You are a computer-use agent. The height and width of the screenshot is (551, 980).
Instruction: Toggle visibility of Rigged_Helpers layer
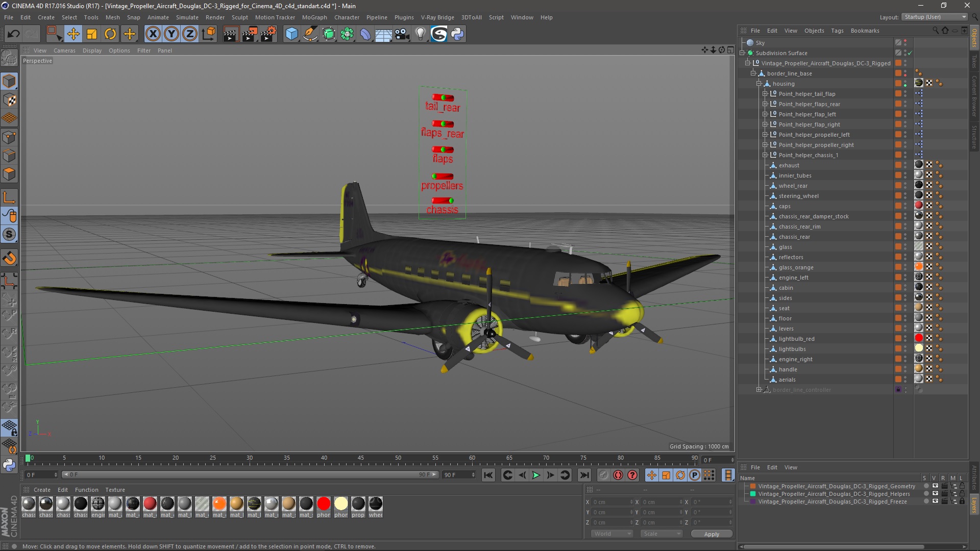(x=935, y=494)
